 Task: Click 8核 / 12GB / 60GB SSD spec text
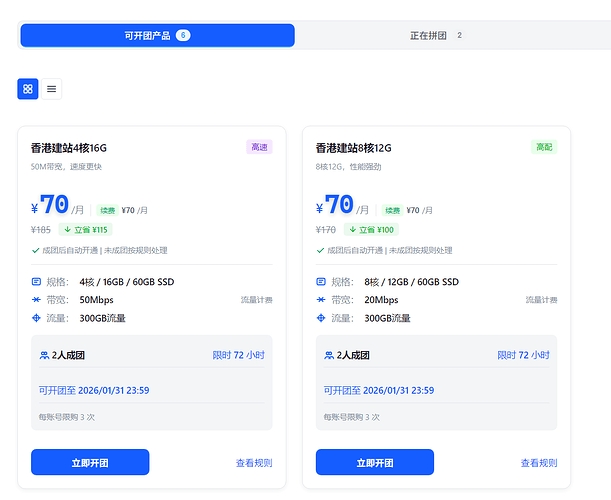point(411,282)
